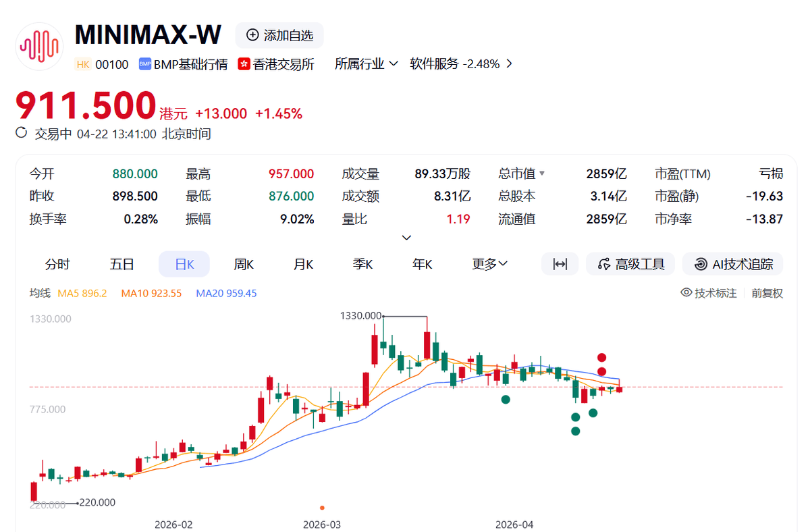This screenshot has width=810, height=532.
Task: Click the MA10 923.55 indicator label
Action: tap(151, 294)
